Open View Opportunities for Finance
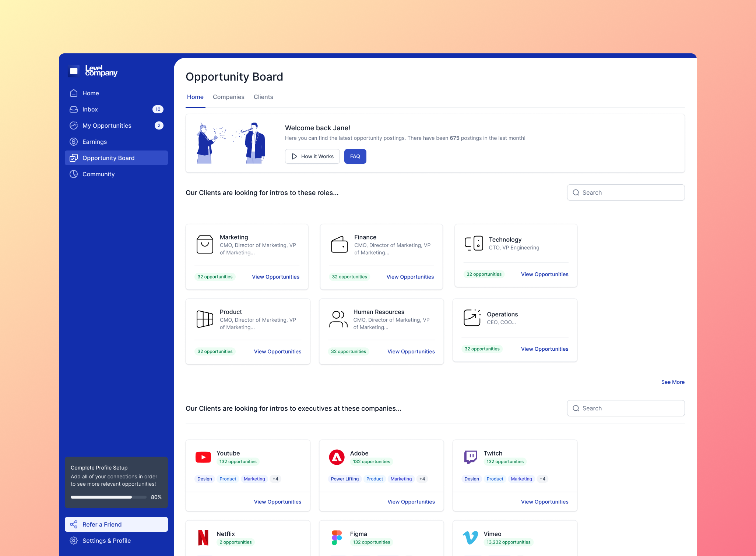This screenshot has width=756, height=556. pyautogui.click(x=410, y=277)
